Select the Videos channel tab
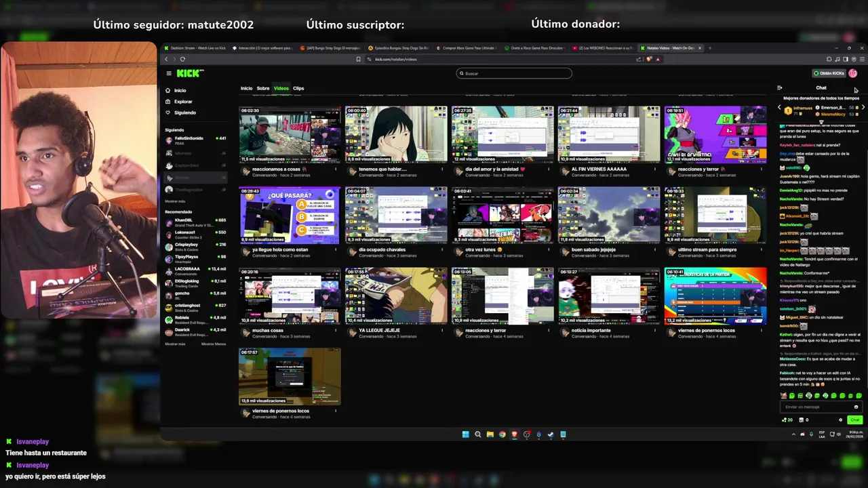Image resolution: width=868 pixels, height=488 pixels. [x=281, y=88]
